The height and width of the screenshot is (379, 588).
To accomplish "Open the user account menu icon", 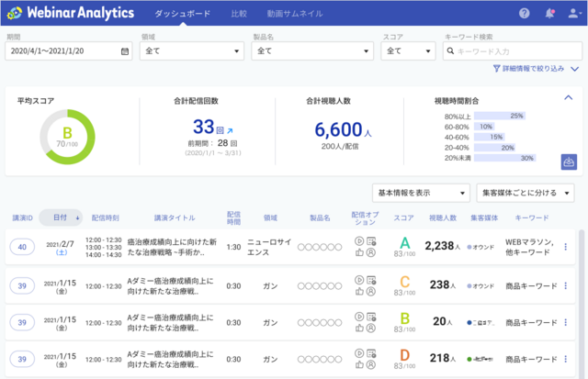I will [572, 14].
